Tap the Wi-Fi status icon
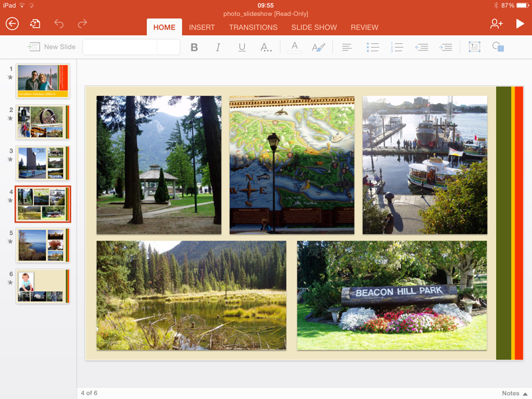532x399 pixels. [x=22, y=5]
